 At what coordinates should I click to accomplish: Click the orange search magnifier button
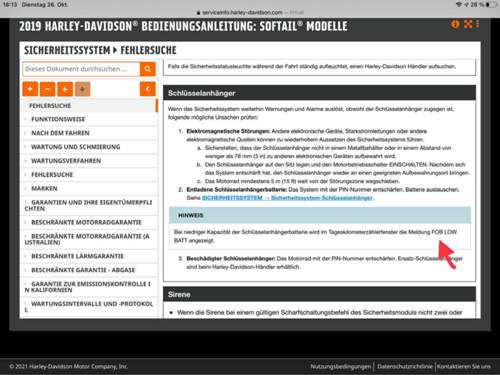[x=148, y=69]
